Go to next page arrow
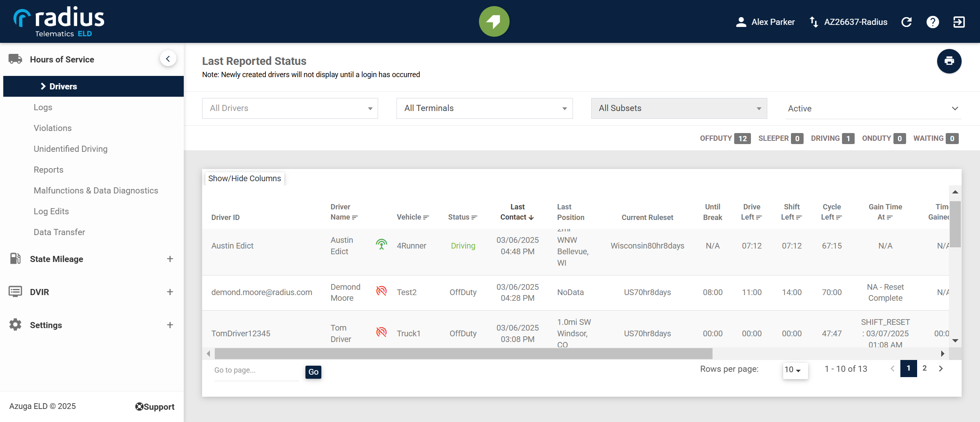 point(941,368)
